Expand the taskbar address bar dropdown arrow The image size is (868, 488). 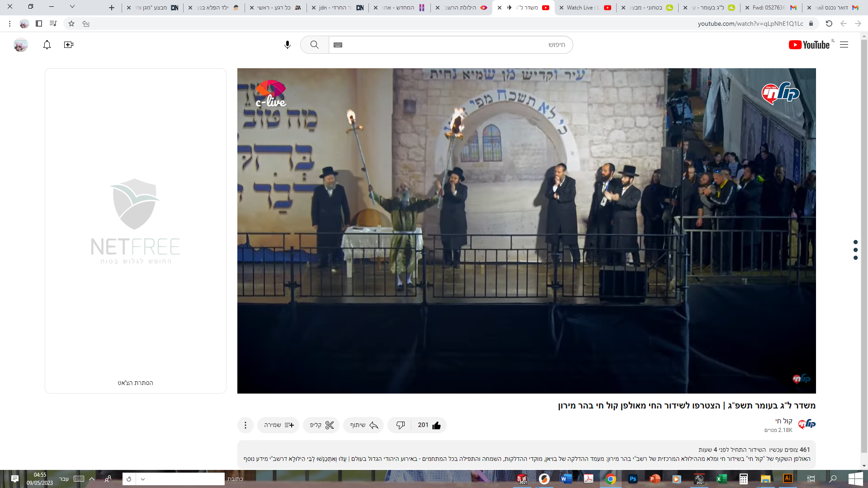(143, 479)
